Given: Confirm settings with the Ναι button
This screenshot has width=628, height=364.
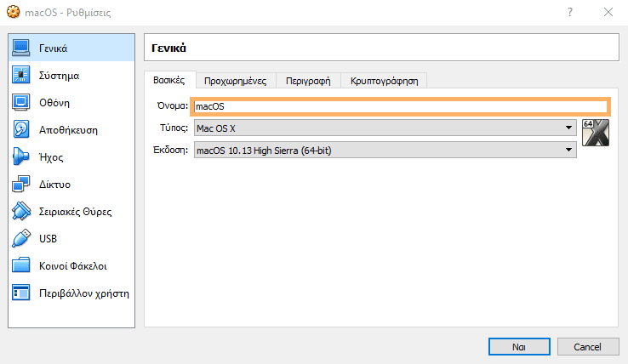Looking at the screenshot, I should (x=519, y=346).
